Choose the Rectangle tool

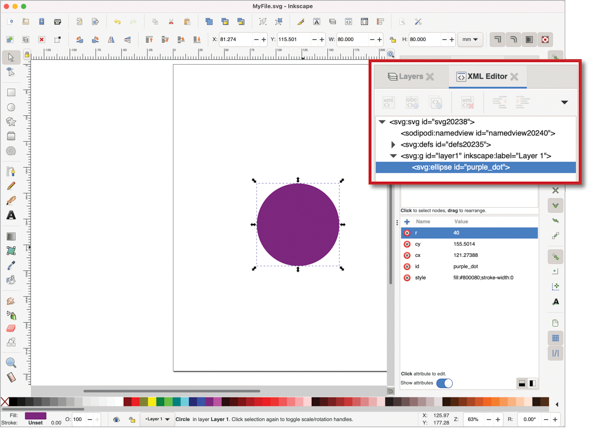click(11, 92)
